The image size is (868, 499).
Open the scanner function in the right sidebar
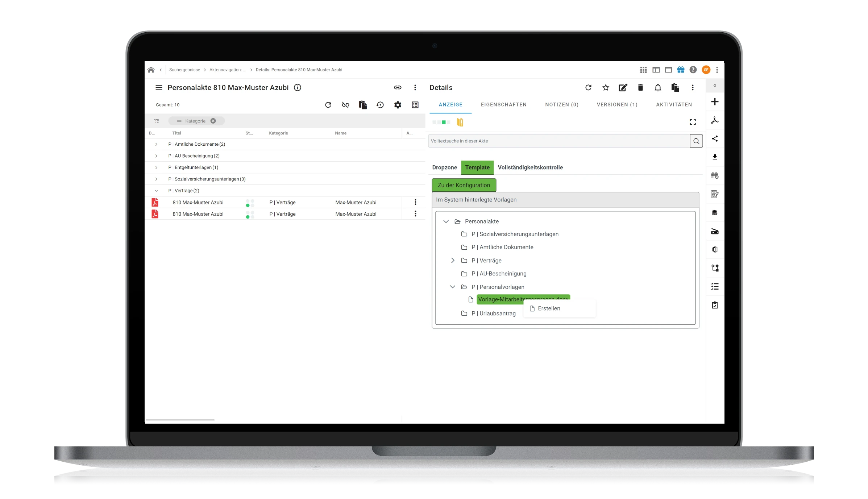tap(715, 231)
